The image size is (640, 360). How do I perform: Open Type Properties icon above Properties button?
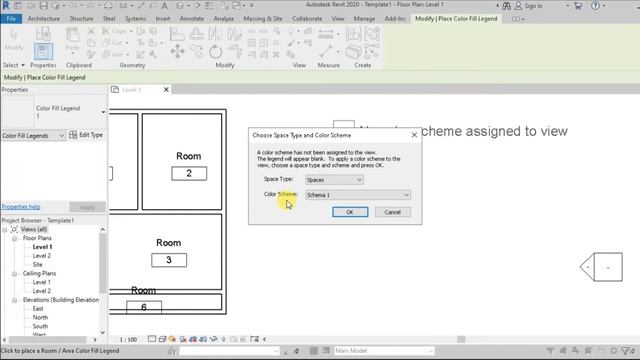(x=43, y=34)
